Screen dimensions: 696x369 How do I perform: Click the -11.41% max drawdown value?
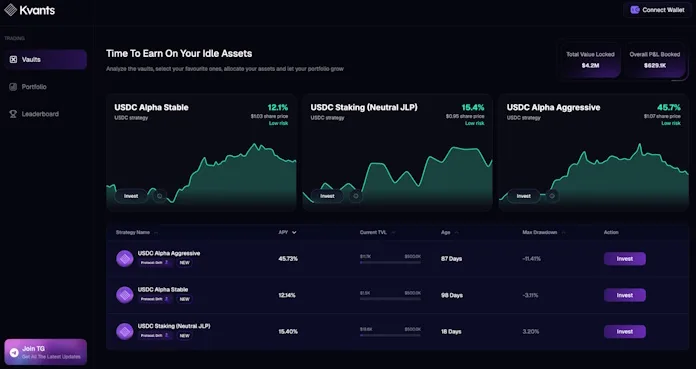532,258
